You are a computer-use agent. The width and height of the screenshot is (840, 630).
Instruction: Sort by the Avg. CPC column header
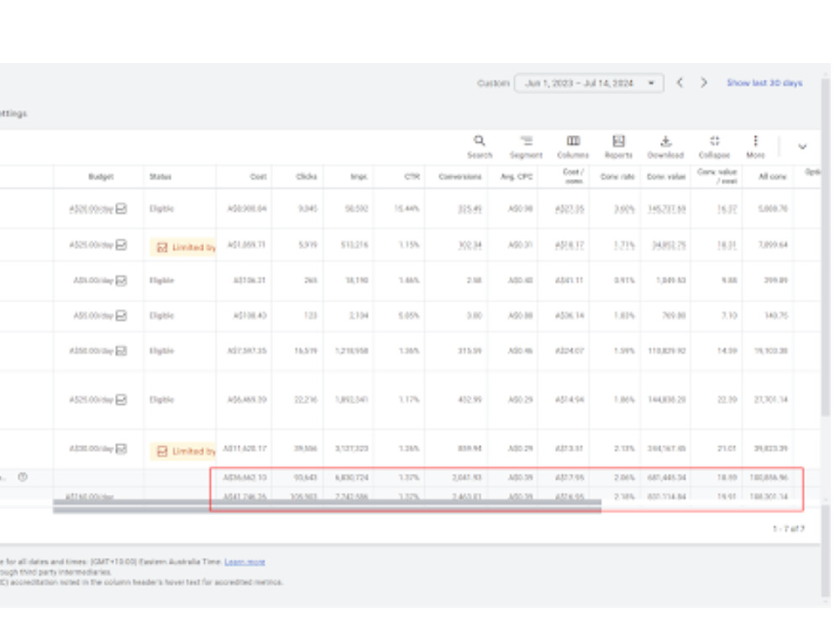coord(517,176)
